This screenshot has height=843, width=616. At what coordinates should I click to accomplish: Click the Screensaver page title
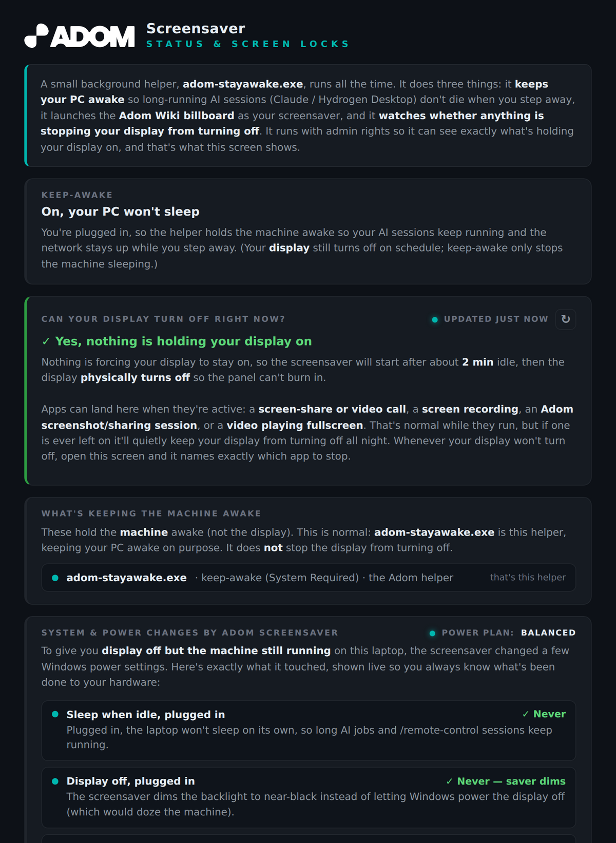click(x=196, y=28)
